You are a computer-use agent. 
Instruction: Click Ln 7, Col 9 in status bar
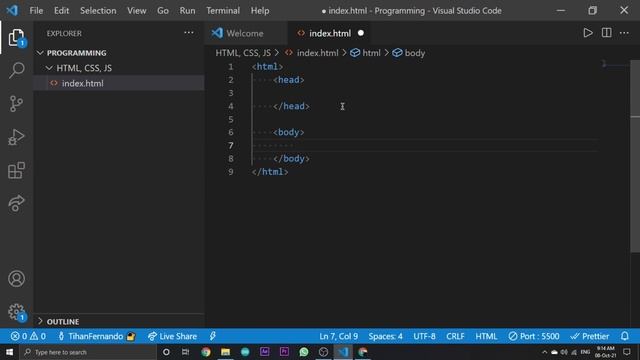coord(338,336)
